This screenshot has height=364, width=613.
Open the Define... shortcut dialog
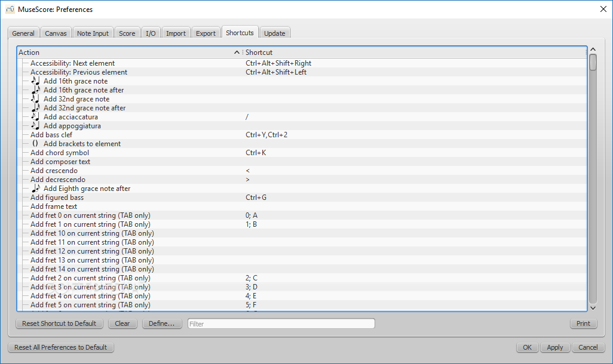coord(162,323)
